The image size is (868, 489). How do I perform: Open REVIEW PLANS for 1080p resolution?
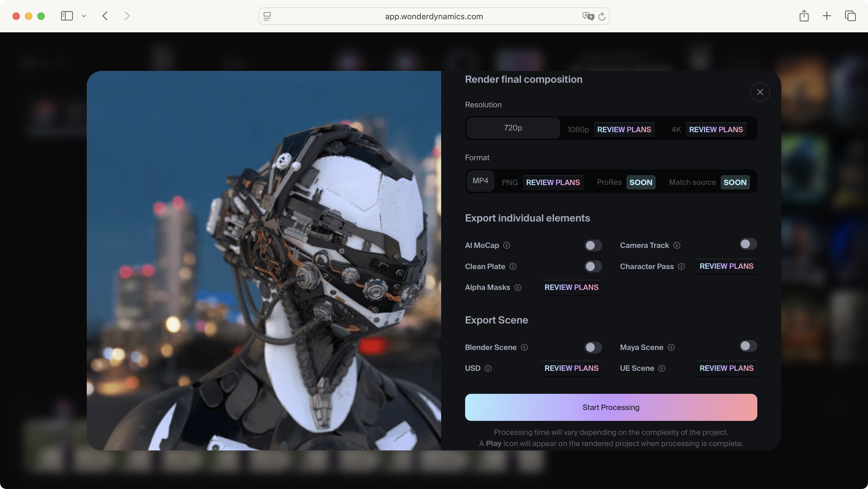(624, 129)
